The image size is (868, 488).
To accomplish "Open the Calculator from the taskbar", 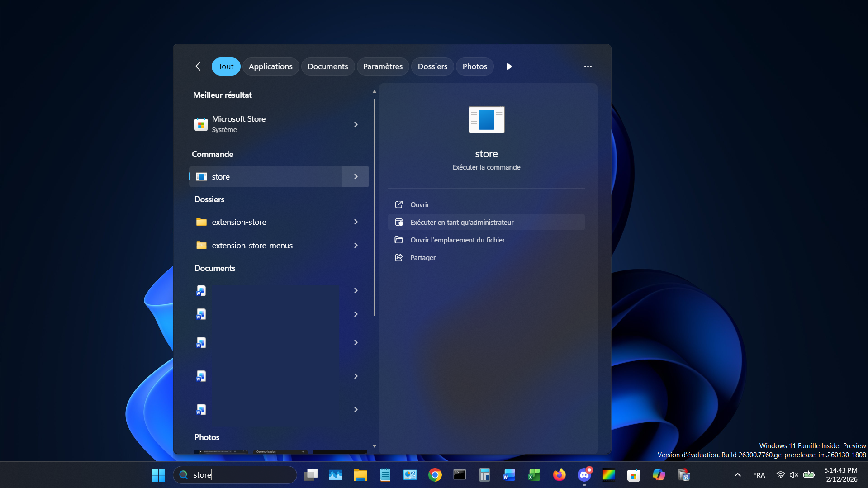I will 484,474.
